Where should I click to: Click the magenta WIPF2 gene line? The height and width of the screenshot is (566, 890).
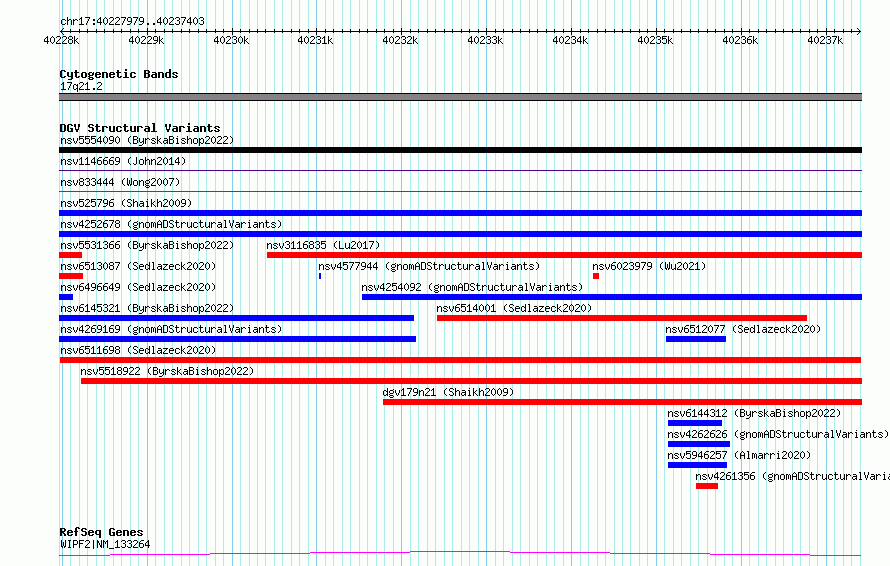460,554
